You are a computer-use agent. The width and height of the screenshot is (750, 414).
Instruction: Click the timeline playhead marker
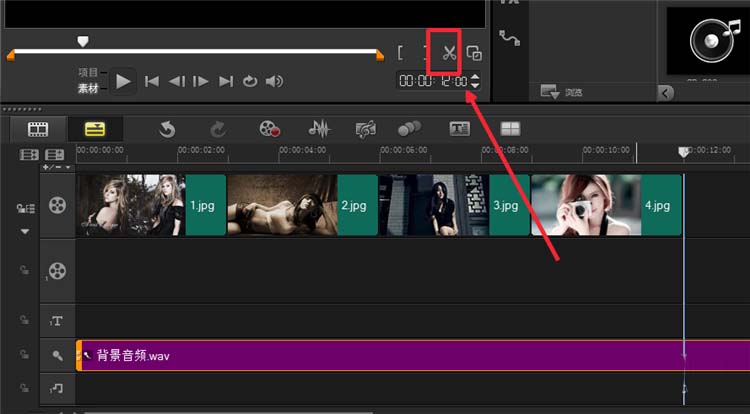[684, 152]
